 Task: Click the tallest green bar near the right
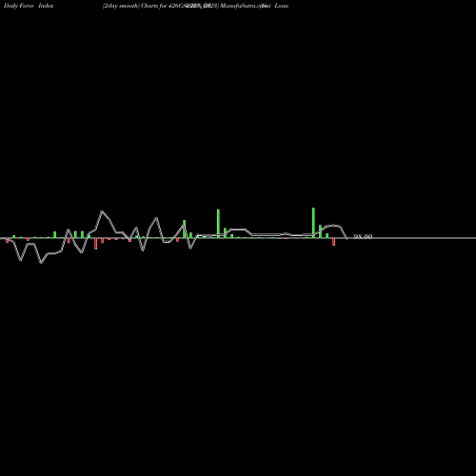click(x=313, y=223)
